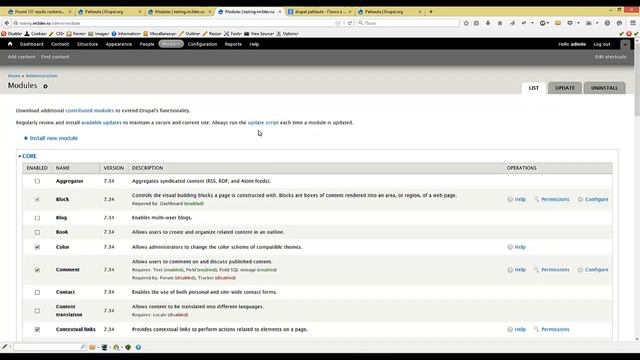Open the address bar history dropdown arrow
This screenshot has width=640, height=360.
point(344,23)
